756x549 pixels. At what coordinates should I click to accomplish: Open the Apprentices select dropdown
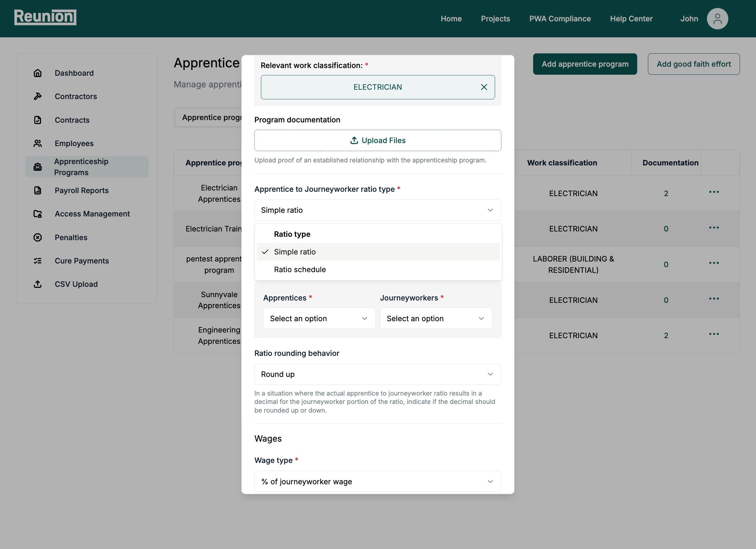[319, 319]
